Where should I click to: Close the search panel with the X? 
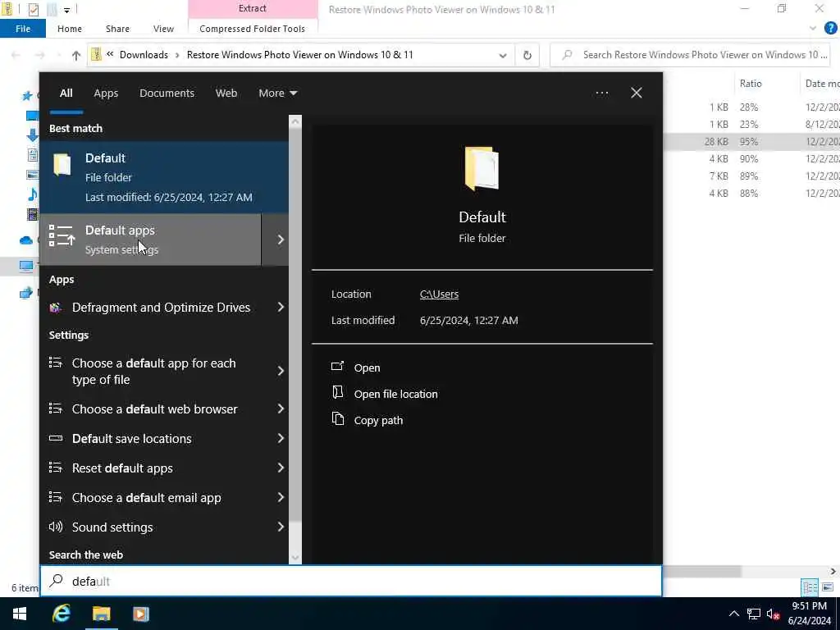pyautogui.click(x=637, y=94)
